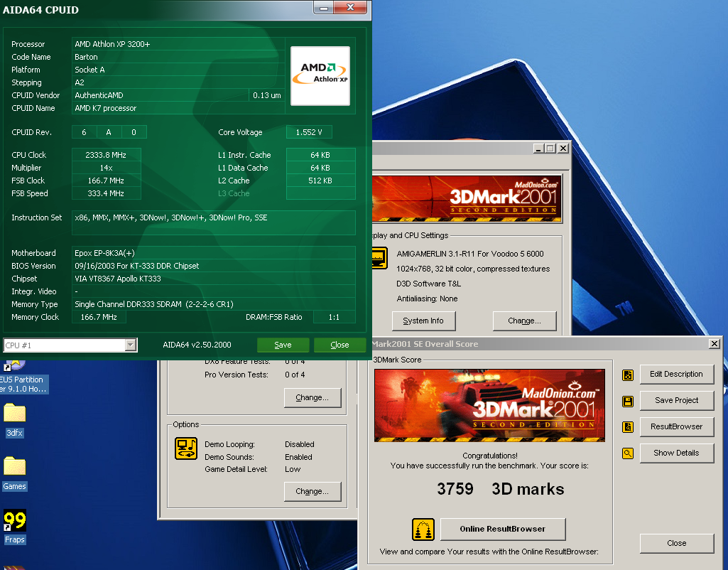Open the 3dfx desktop folder
Screen dimensions: 728x570
click(x=14, y=421)
